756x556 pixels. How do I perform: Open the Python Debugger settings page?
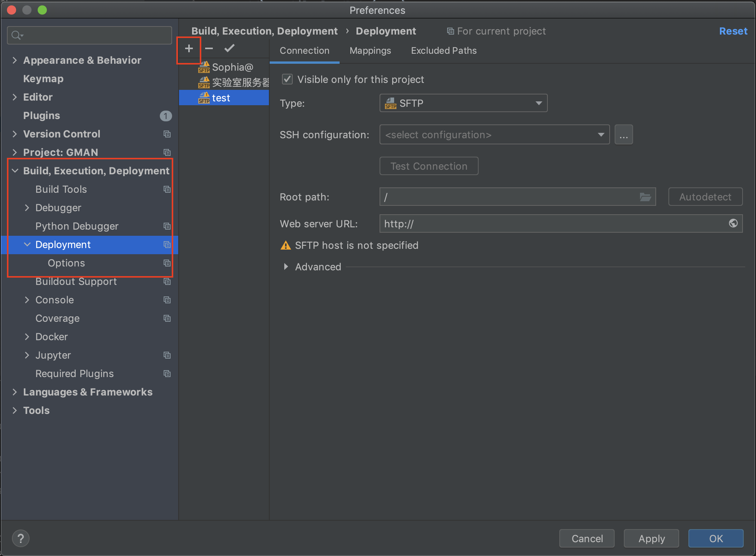tap(77, 226)
